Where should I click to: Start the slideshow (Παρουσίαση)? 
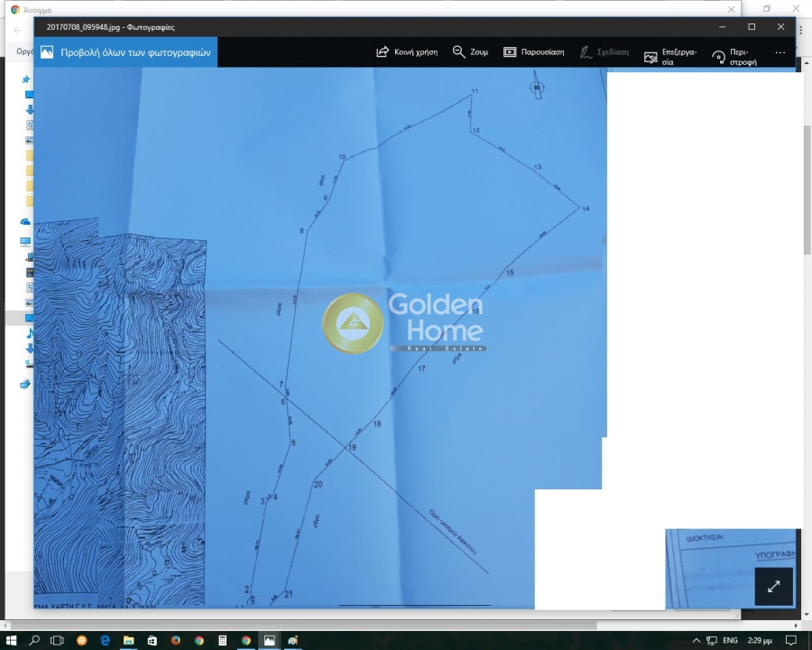(533, 52)
